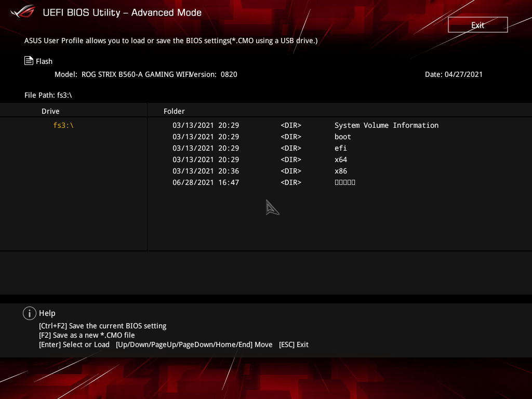532x399 pixels.
Task: Click the 03/13/2021 20:36 timestamp
Action: (x=206, y=171)
